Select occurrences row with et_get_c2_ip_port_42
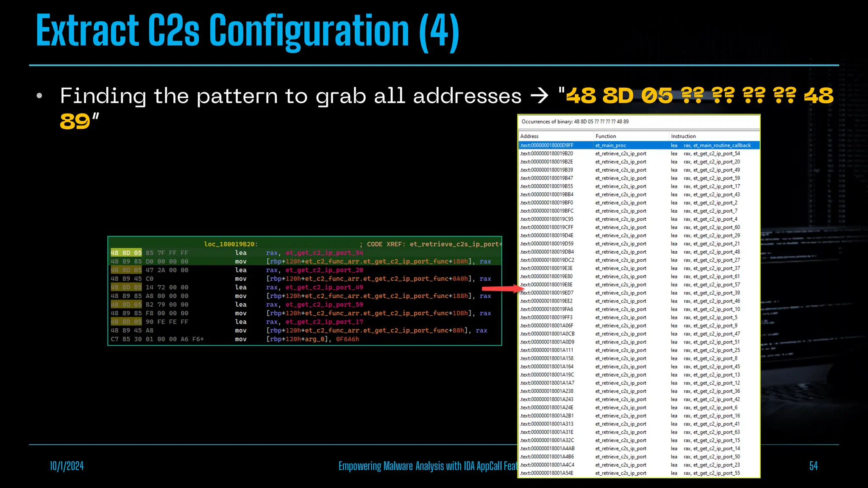Viewport: 868px width, 488px height. pos(639,399)
